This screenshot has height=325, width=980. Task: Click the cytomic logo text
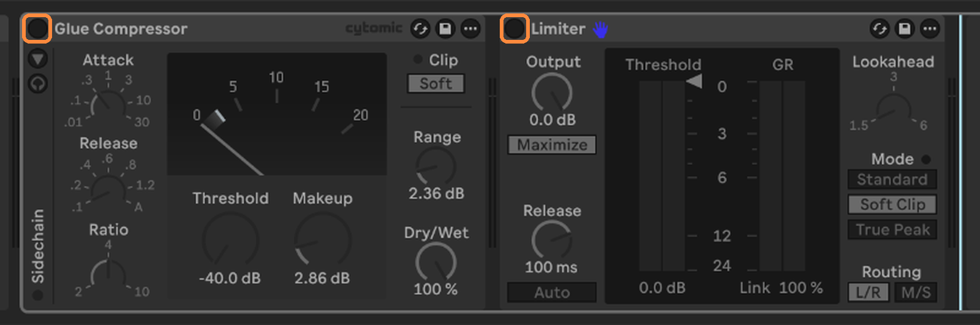374,28
